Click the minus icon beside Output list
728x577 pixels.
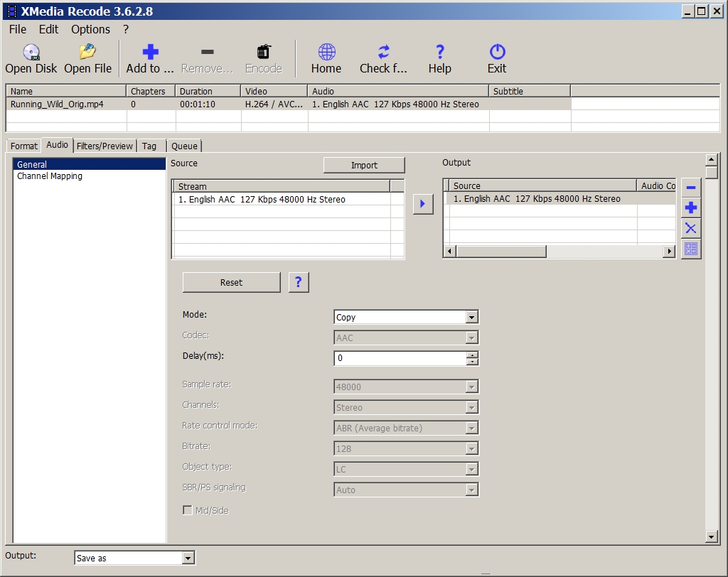(691, 188)
